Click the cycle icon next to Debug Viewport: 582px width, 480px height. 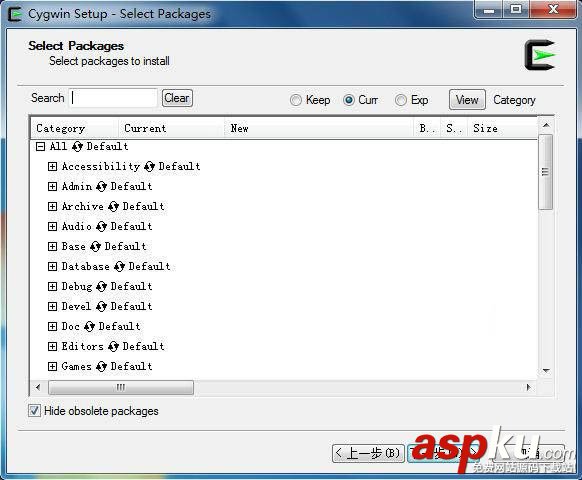(101, 287)
